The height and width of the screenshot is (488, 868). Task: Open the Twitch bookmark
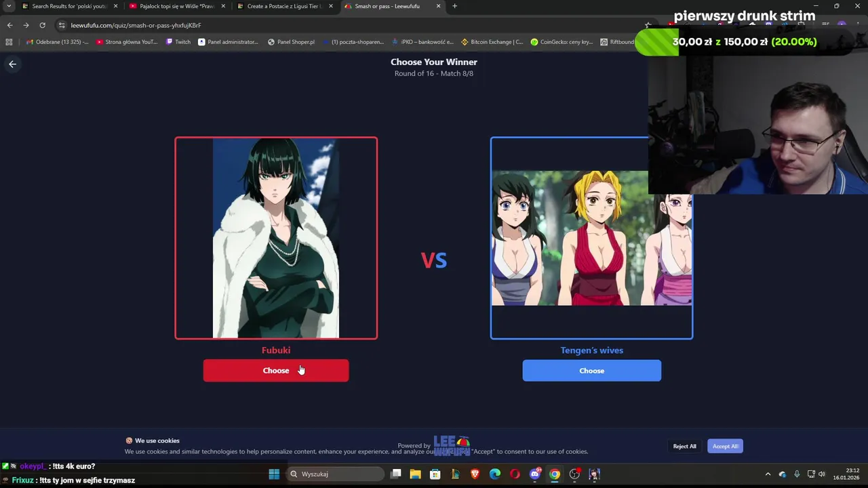pyautogui.click(x=178, y=42)
